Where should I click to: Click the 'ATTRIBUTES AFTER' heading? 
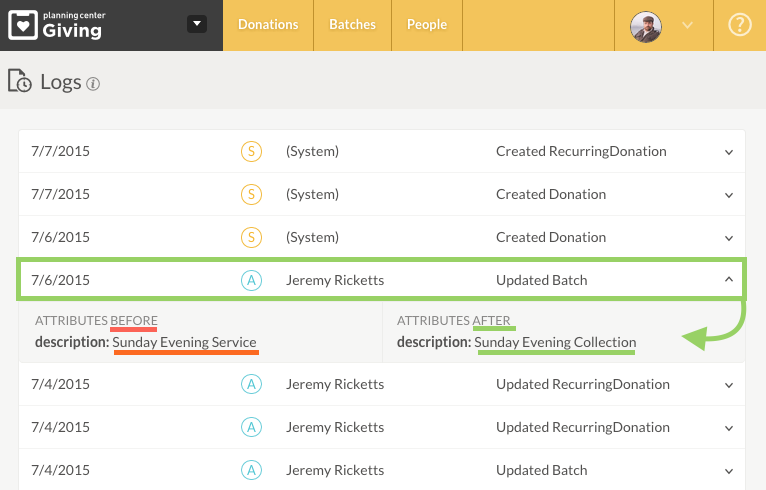tap(453, 320)
